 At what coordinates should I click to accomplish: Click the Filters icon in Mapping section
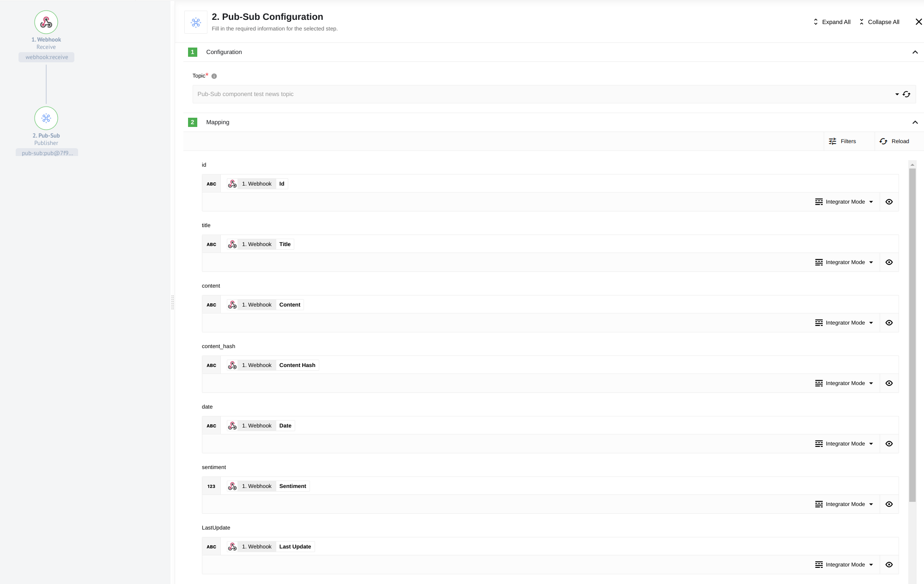pos(833,141)
